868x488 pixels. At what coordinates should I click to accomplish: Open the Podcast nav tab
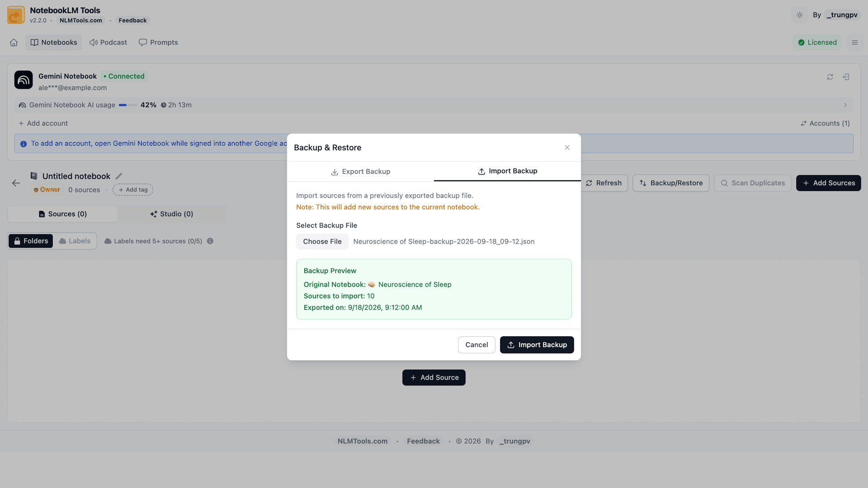(108, 42)
